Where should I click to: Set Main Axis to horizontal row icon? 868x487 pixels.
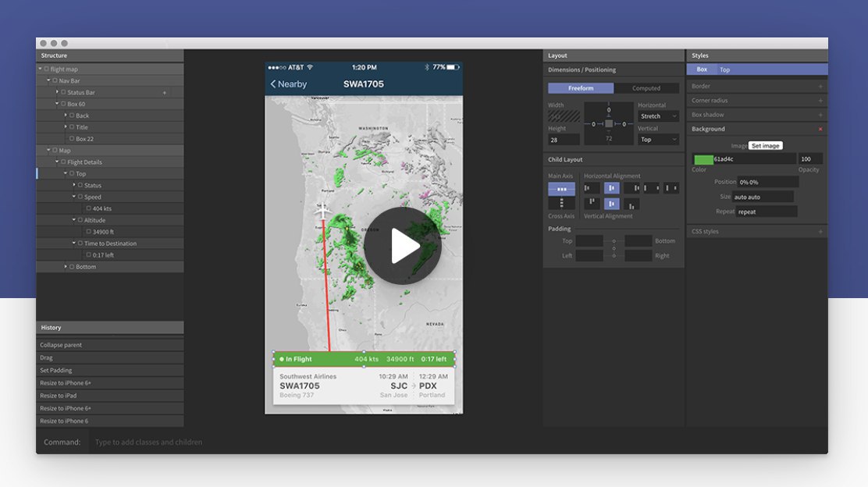click(x=561, y=189)
